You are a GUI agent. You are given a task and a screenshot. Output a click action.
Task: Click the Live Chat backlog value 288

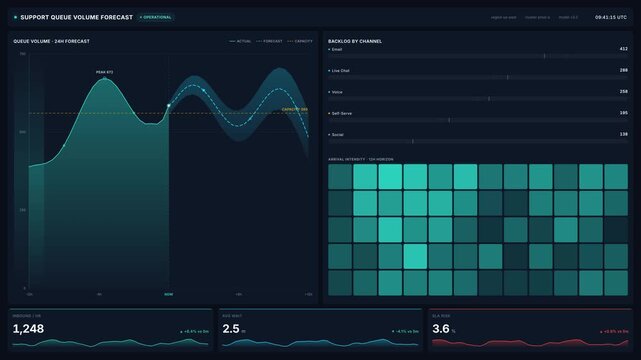[623, 70]
